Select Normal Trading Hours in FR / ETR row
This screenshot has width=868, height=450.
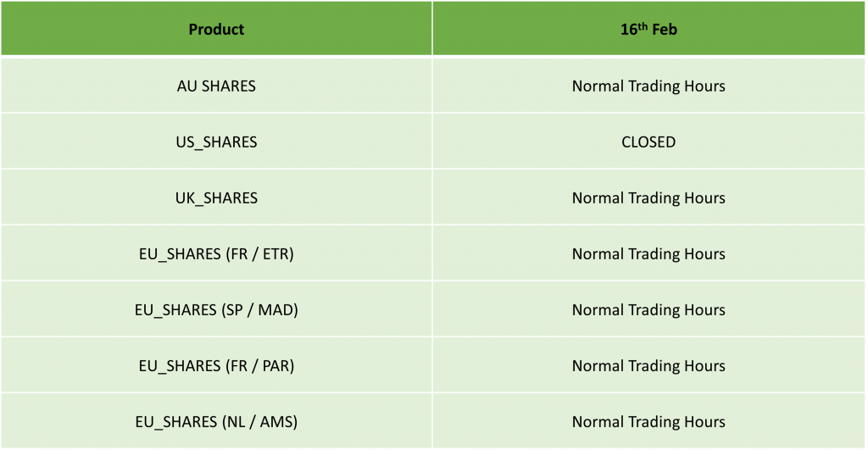click(x=648, y=254)
